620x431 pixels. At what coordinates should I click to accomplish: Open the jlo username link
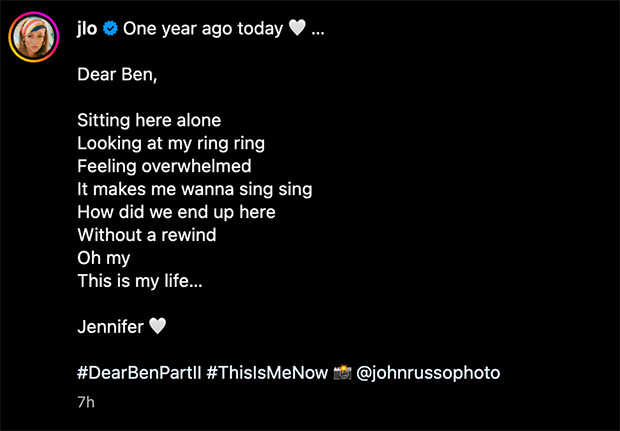coord(87,28)
